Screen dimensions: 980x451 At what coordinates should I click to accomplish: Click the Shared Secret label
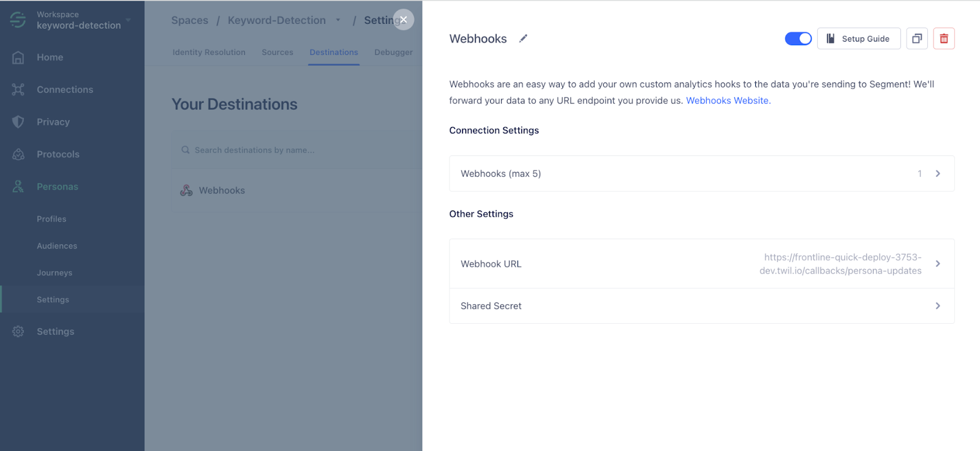point(491,306)
